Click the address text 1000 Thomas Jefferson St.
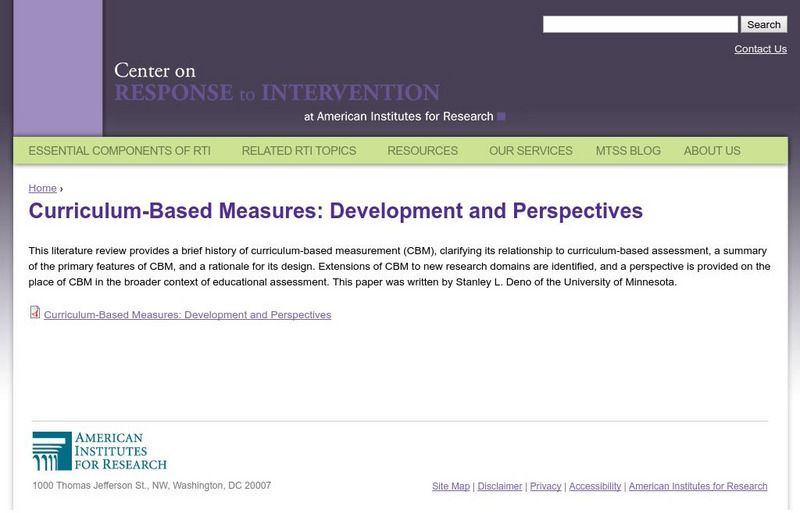The height and width of the screenshot is (513, 800). tap(152, 485)
